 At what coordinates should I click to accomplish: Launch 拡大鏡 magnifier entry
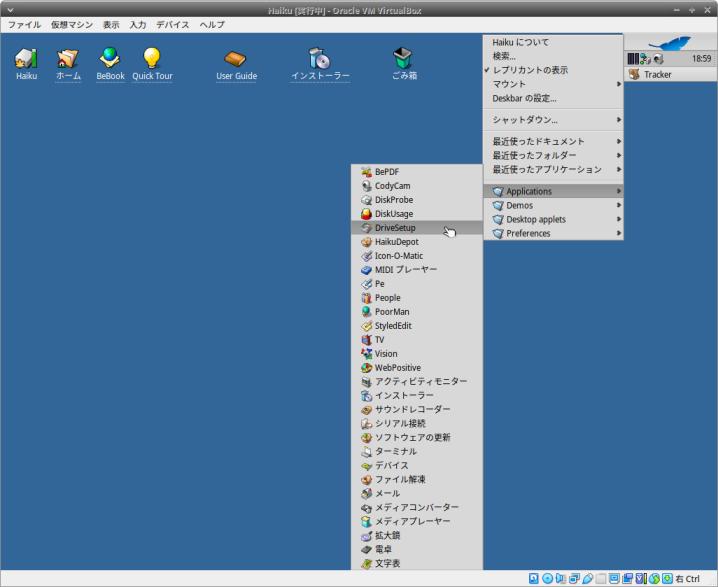tap(417, 535)
